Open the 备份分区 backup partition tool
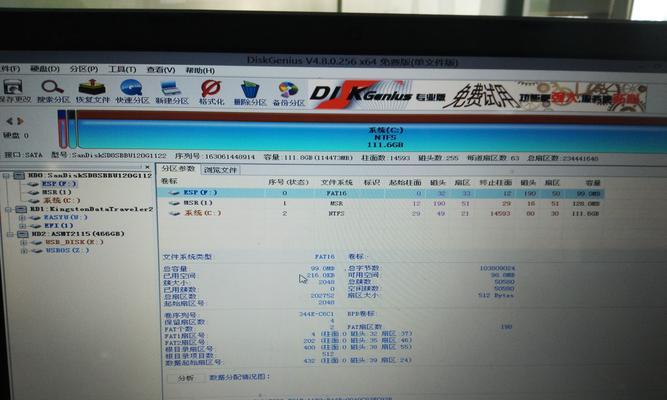 [x=288, y=90]
